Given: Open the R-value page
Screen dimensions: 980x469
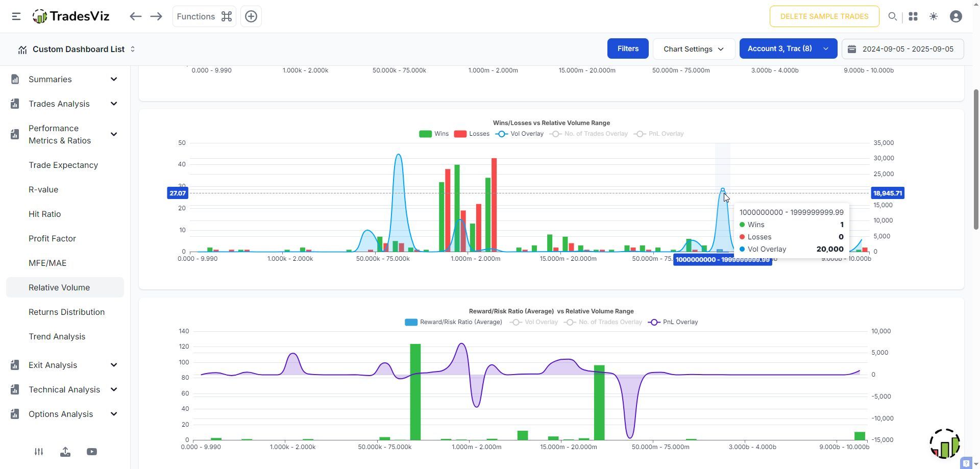Looking at the screenshot, I should (43, 189).
